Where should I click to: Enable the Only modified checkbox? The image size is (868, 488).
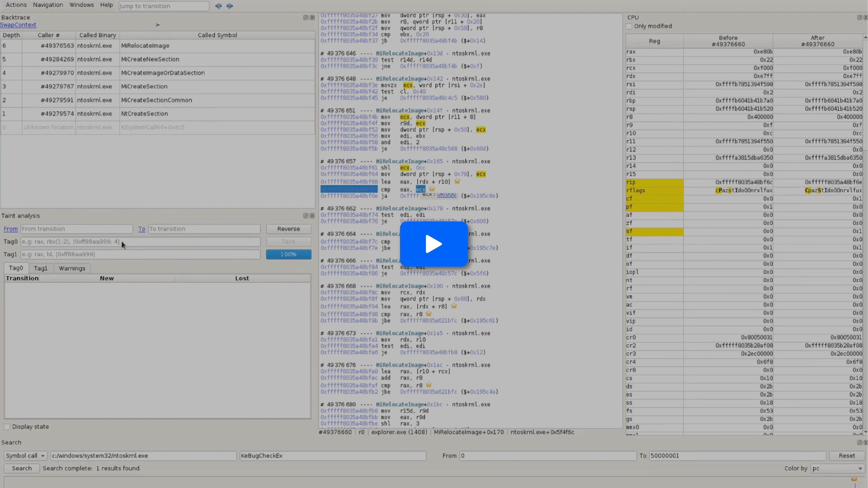pos(629,26)
